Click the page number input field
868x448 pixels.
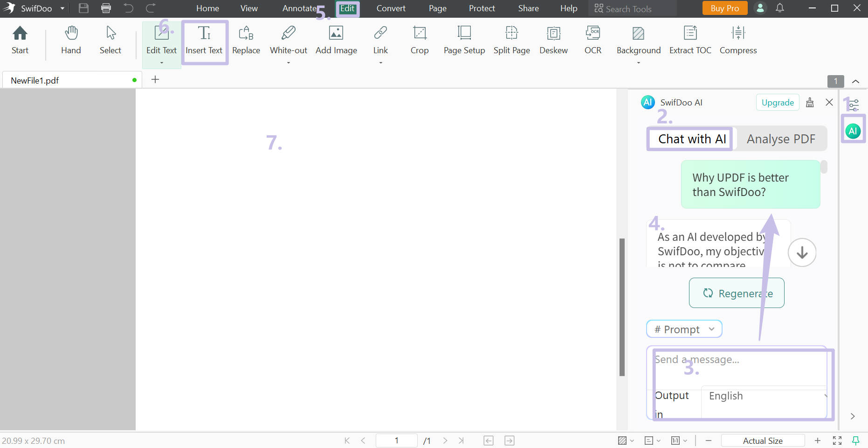coord(396,440)
